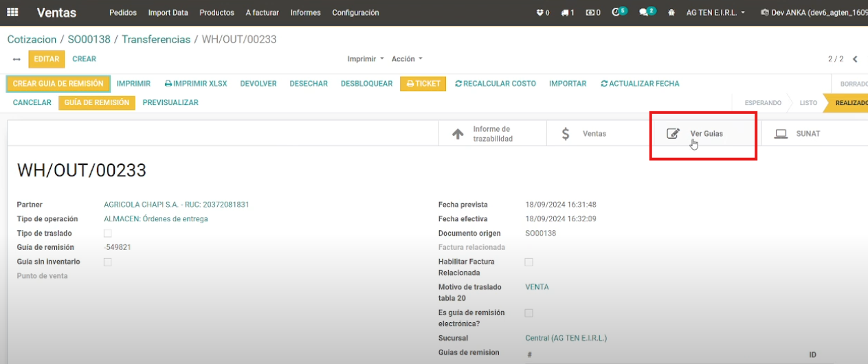Image resolution: width=868 pixels, height=364 pixels.
Task: Open the apps grid menu
Action: tap(12, 12)
